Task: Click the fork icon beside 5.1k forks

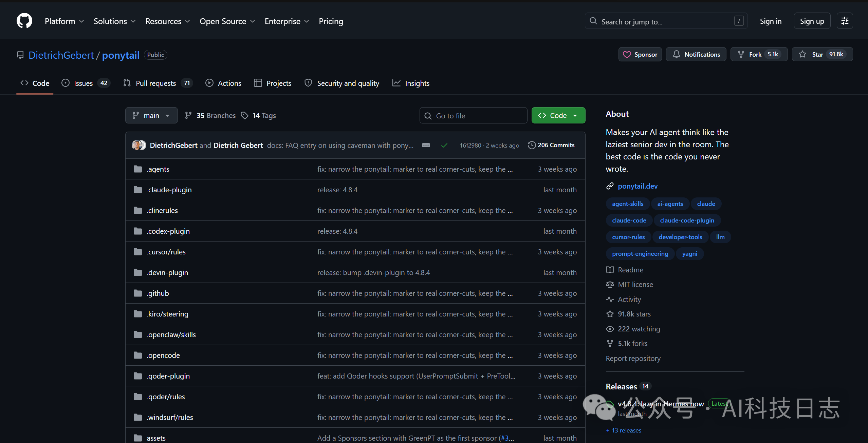Action: click(610, 343)
